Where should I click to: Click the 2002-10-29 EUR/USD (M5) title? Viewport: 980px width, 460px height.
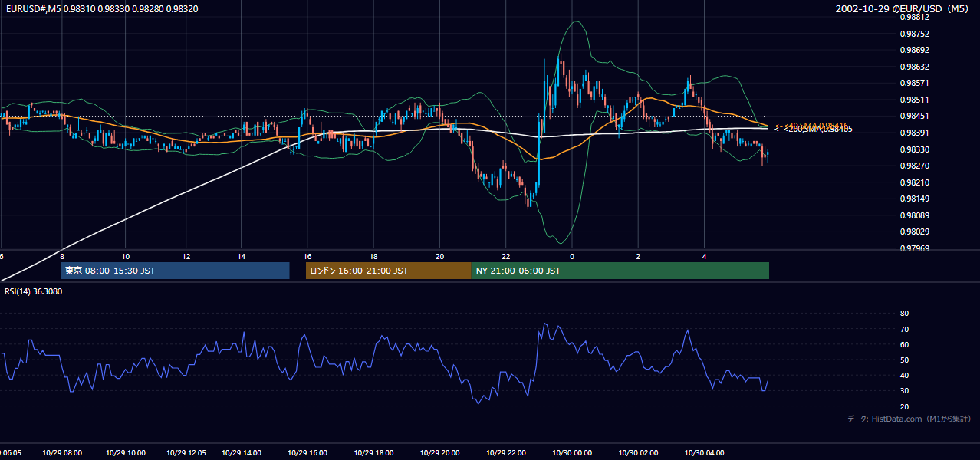coord(902,8)
